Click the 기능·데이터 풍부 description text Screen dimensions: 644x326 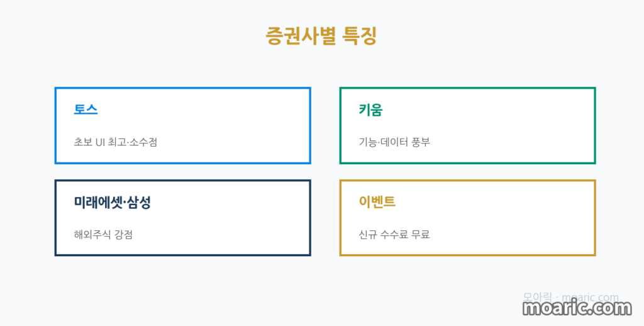(394, 142)
